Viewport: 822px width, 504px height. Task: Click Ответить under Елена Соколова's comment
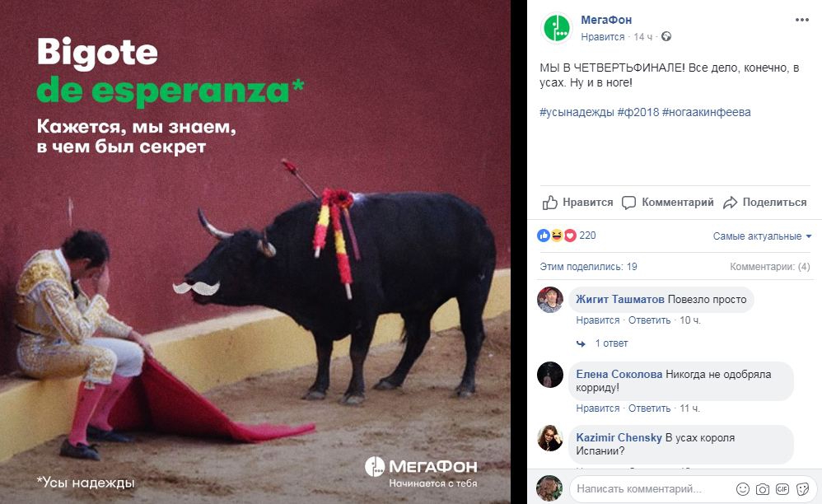click(650, 408)
